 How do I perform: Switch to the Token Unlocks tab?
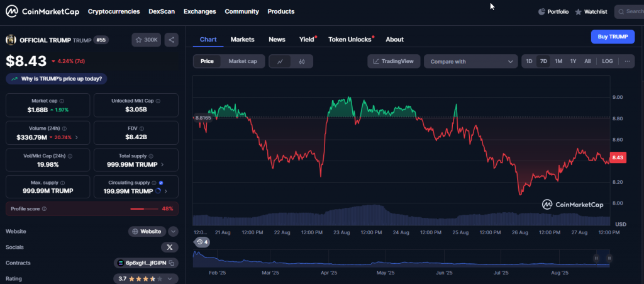(x=350, y=40)
